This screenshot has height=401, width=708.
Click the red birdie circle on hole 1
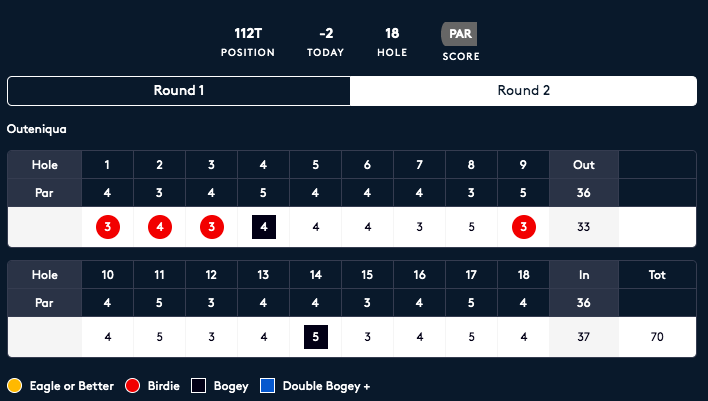(x=108, y=227)
